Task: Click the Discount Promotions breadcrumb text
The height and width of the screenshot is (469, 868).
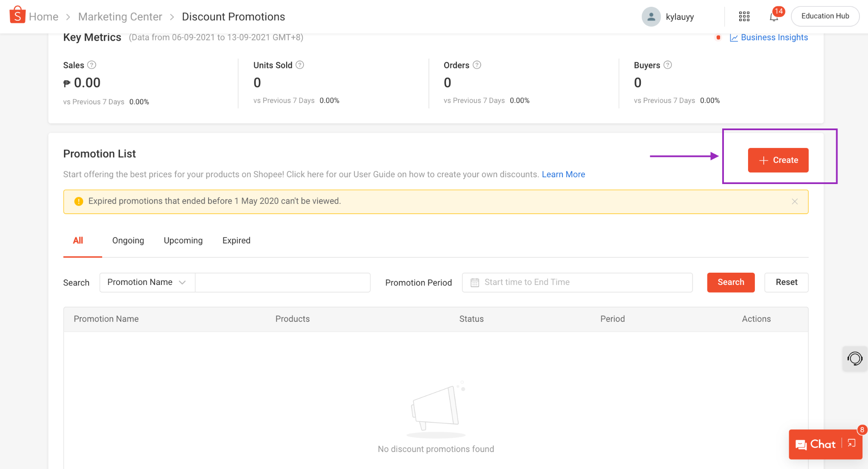Action: pos(234,17)
